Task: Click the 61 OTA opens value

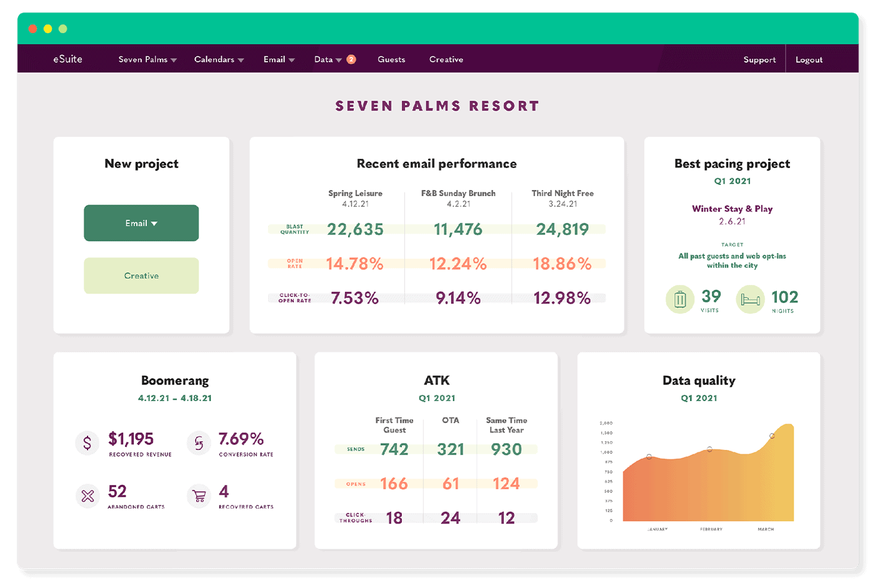Action: (451, 484)
